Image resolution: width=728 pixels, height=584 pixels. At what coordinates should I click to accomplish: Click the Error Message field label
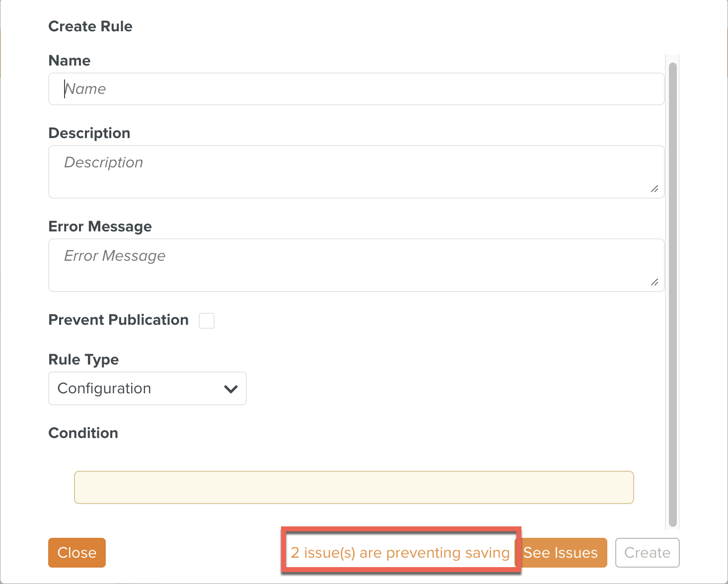pos(100,226)
